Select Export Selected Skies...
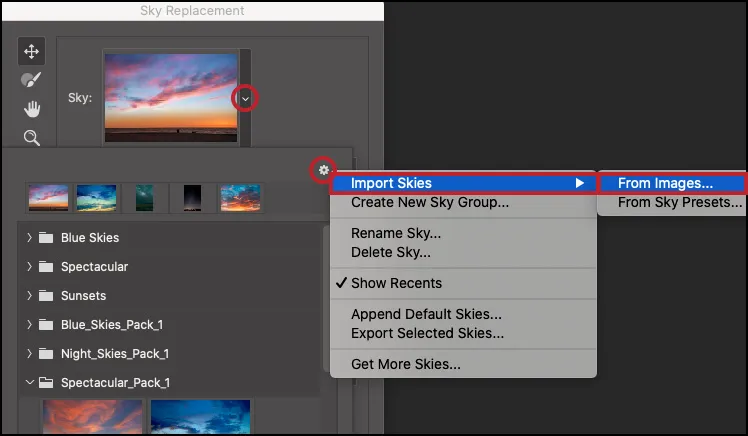The width and height of the screenshot is (748, 436). click(427, 333)
